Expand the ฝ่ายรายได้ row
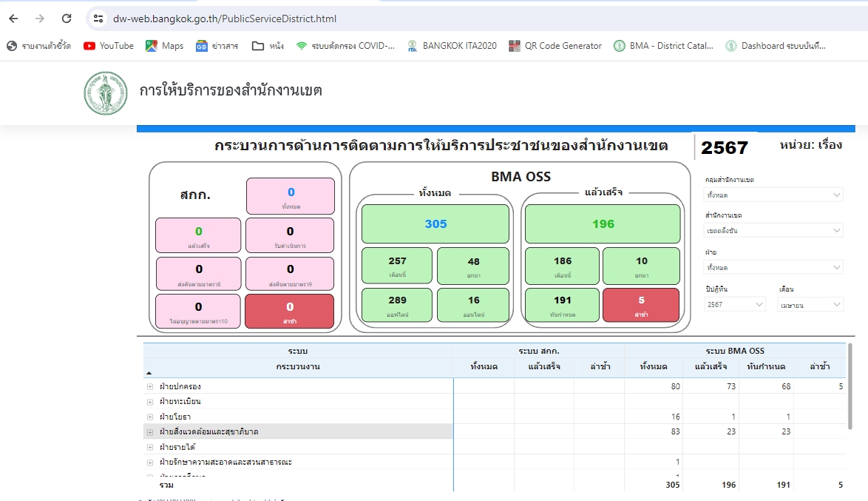 [150, 447]
